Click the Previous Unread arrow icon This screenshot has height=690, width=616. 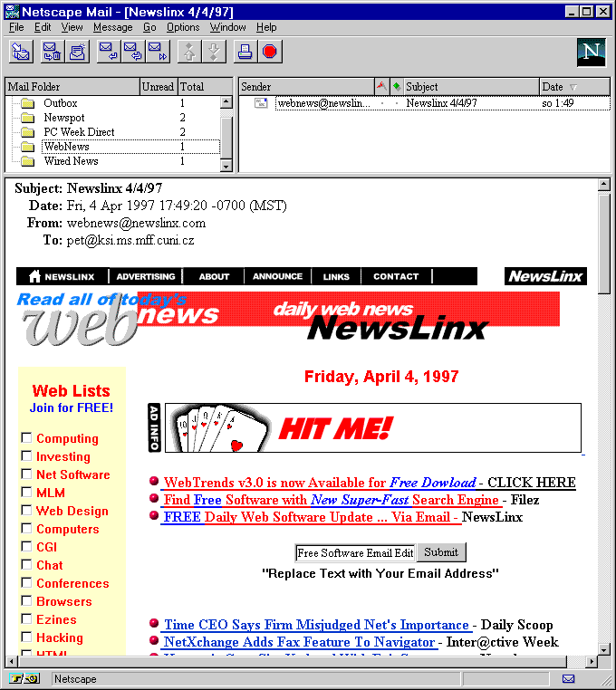tap(189, 52)
